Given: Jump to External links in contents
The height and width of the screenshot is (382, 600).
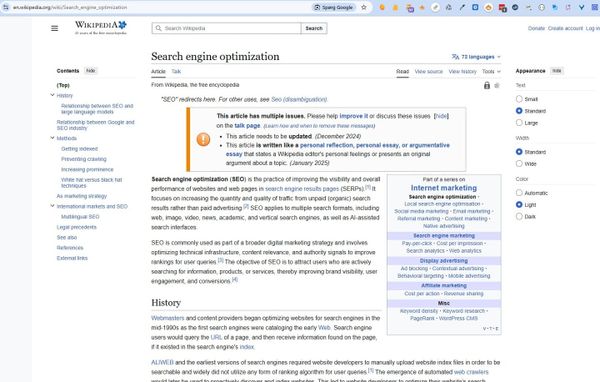Looking at the screenshot, I should [72, 258].
